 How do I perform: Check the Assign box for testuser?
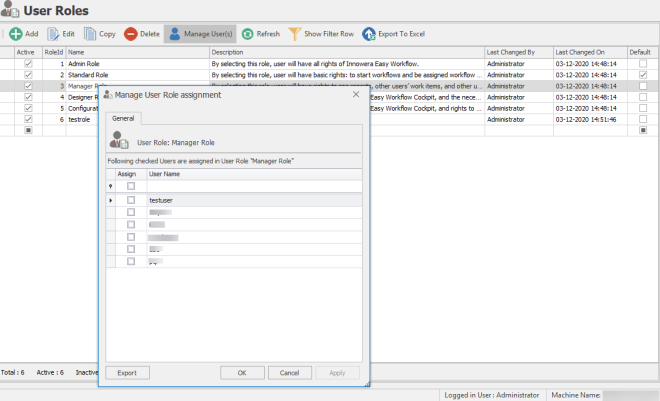131,200
